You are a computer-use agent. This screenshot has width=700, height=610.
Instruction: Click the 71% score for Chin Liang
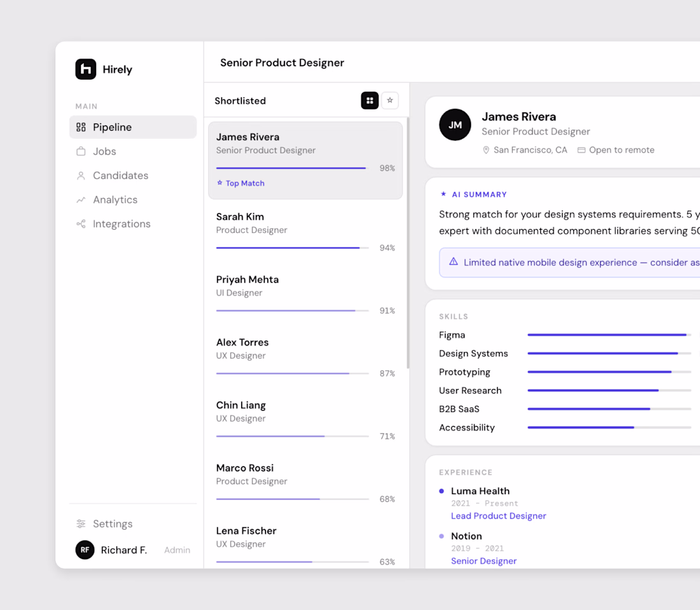387,436
